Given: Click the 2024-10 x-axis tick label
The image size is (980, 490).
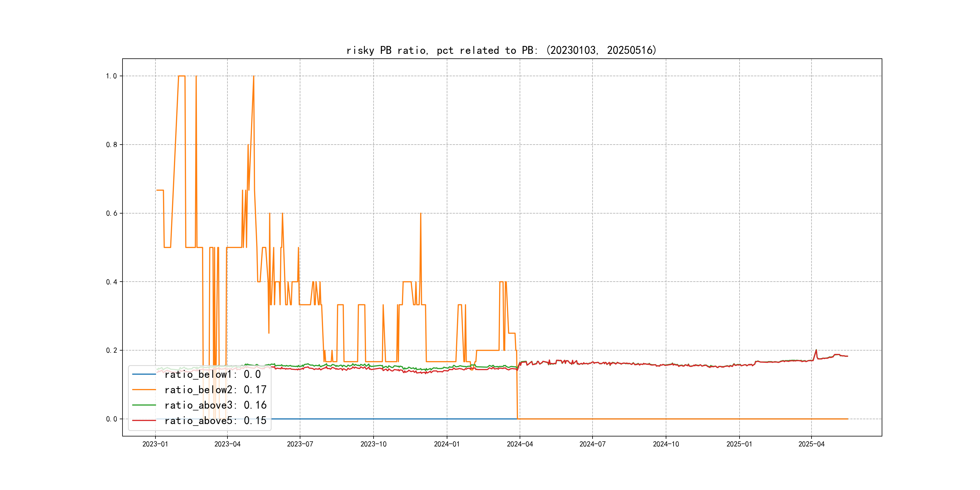Looking at the screenshot, I should (x=666, y=444).
